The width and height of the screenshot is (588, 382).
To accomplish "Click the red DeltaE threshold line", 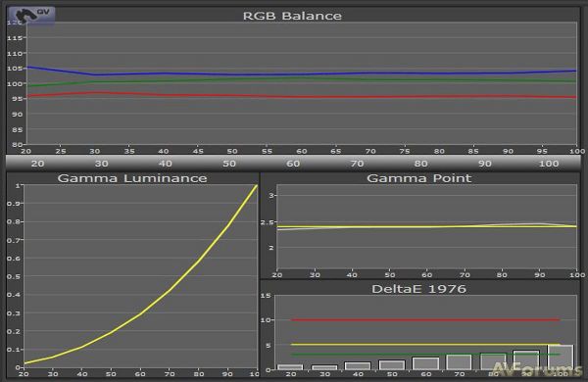I will click(425, 319).
